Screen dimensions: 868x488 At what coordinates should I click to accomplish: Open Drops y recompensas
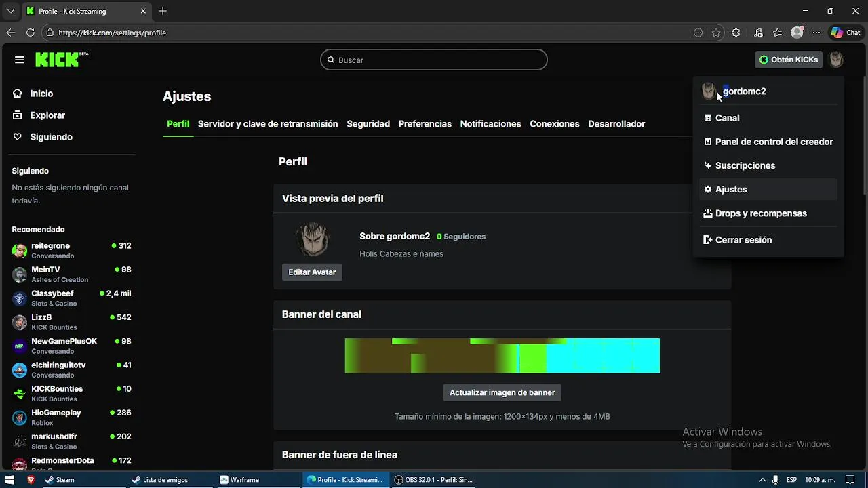pyautogui.click(x=768, y=213)
